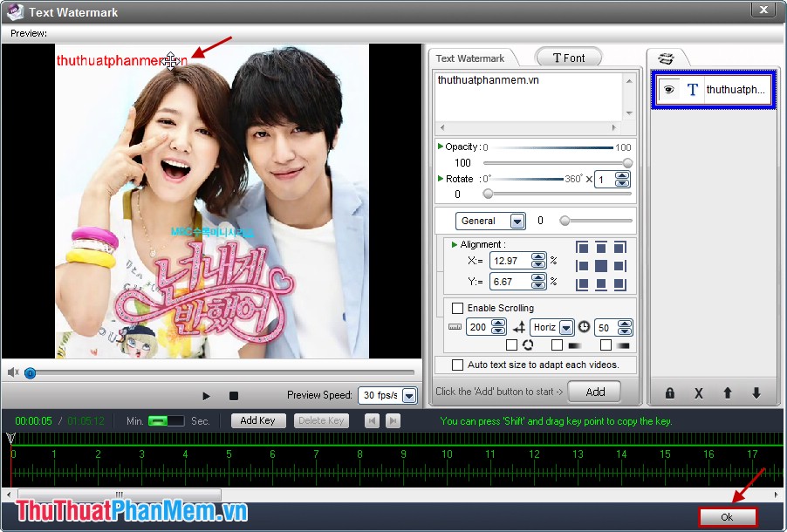Move the watermark layer up with the arrow icon
The height and width of the screenshot is (532, 787).
pos(727,394)
